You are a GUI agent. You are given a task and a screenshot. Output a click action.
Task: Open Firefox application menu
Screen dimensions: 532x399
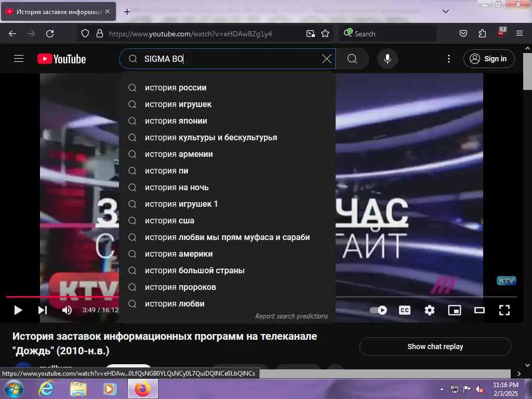pos(520,34)
